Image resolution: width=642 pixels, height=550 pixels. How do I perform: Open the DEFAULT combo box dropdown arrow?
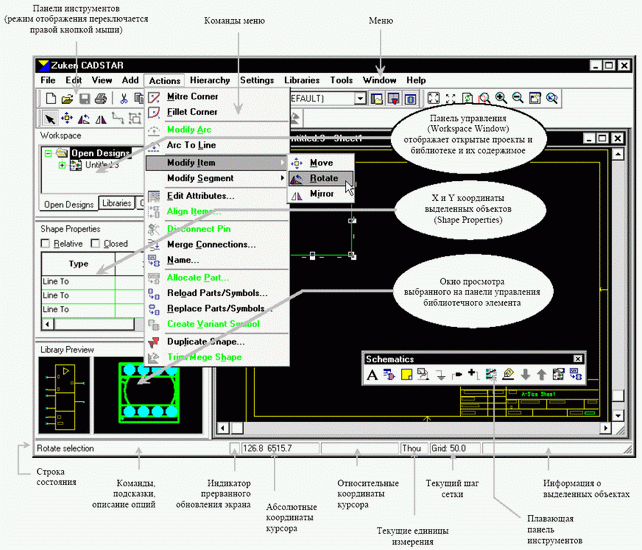coord(360,98)
